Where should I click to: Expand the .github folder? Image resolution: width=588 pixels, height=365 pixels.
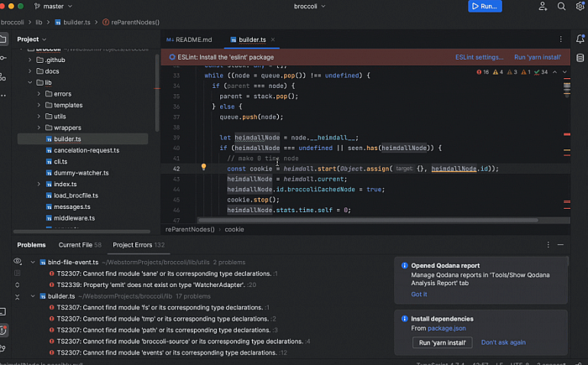(30, 60)
